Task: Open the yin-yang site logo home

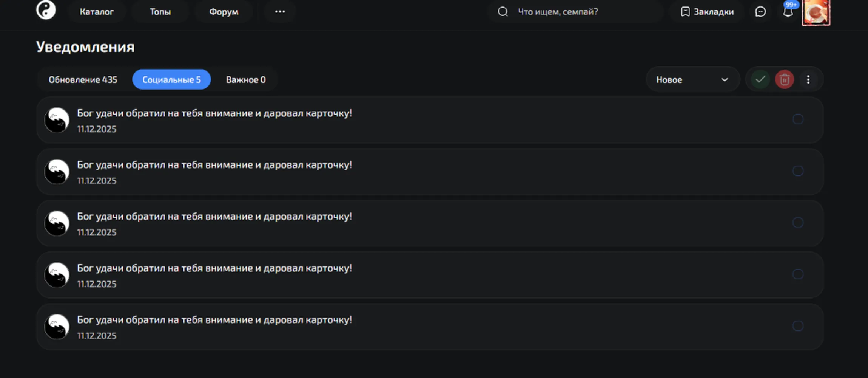Action: pos(46,10)
